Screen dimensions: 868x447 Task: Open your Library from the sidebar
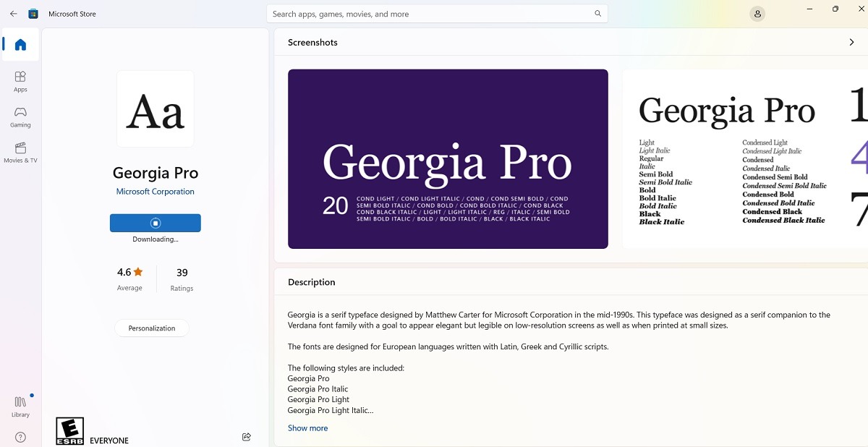pyautogui.click(x=20, y=405)
